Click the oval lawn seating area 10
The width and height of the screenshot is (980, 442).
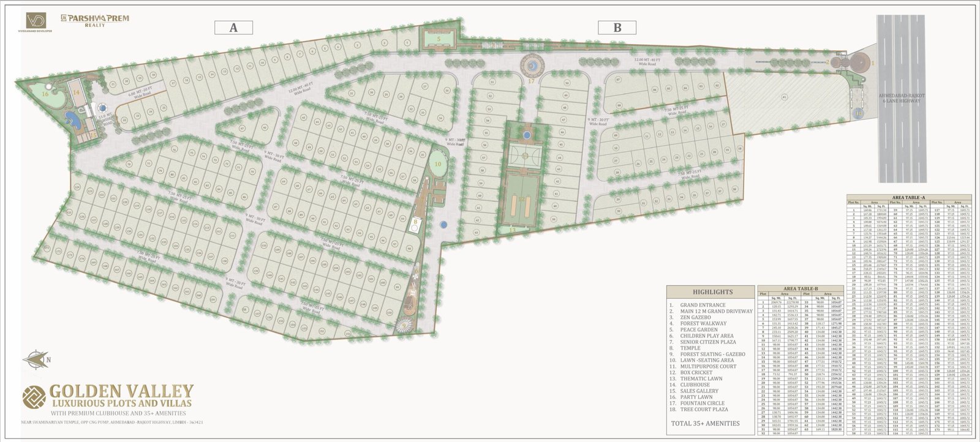click(438, 164)
